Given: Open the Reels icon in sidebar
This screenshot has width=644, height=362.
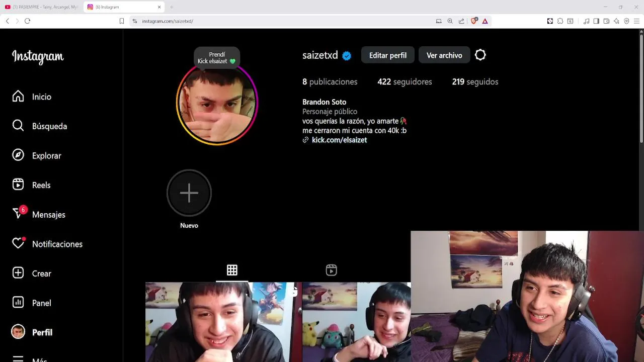Looking at the screenshot, I should (18, 185).
